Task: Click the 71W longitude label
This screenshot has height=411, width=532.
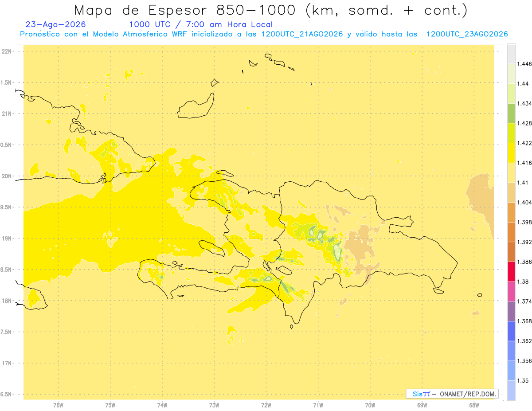Action: tap(318, 405)
